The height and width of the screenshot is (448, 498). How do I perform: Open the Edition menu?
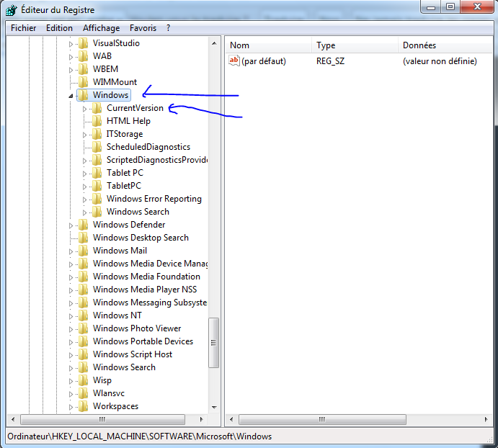[59, 28]
